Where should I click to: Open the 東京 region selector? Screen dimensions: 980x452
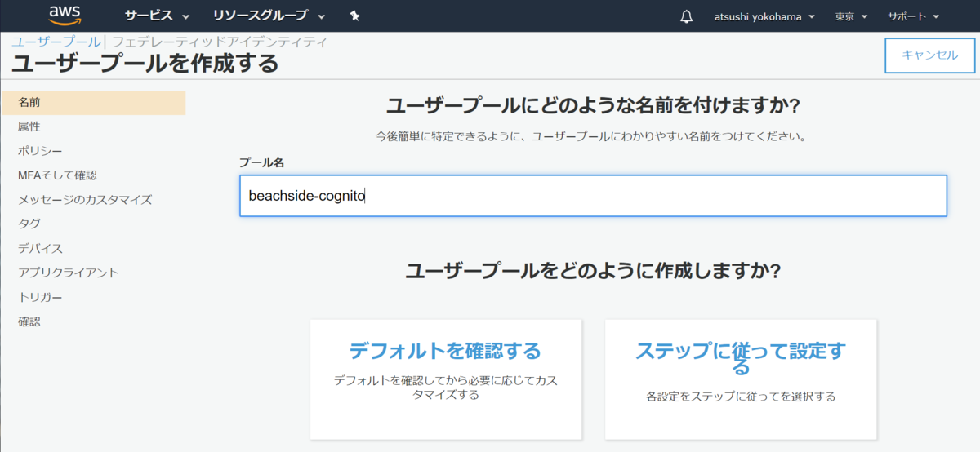click(x=851, y=16)
